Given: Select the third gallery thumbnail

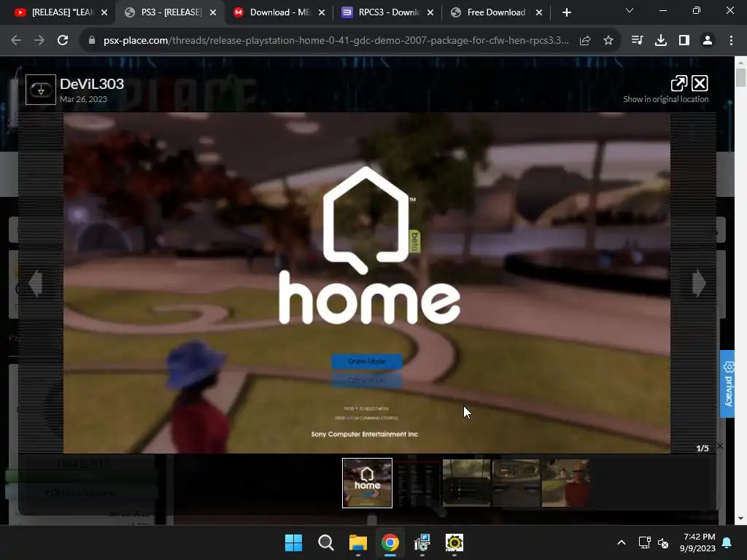Looking at the screenshot, I should coord(466,483).
